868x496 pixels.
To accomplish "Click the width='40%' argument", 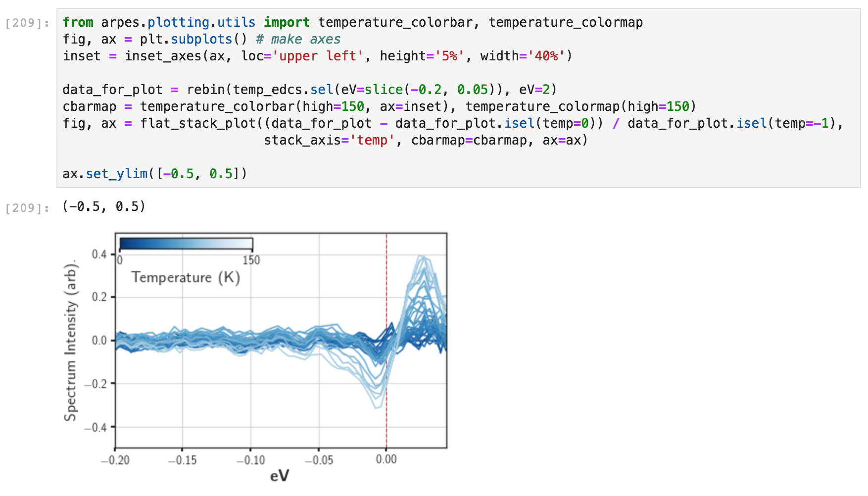I will coord(523,56).
